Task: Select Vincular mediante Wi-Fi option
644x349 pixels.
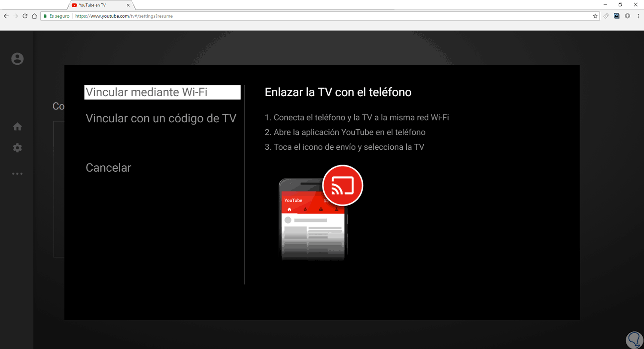Action: tap(162, 92)
